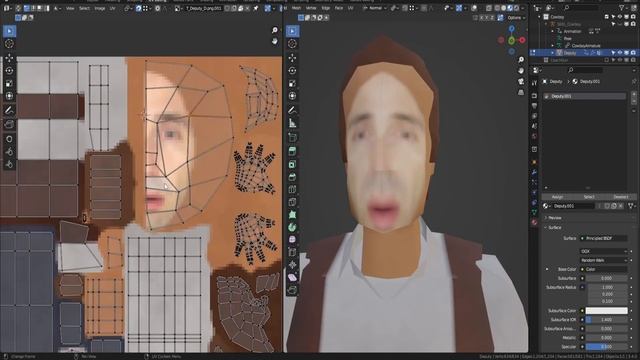The height and width of the screenshot is (360, 640).
Task: Expand the Animation item in outliner
Action: pyautogui.click(x=553, y=31)
